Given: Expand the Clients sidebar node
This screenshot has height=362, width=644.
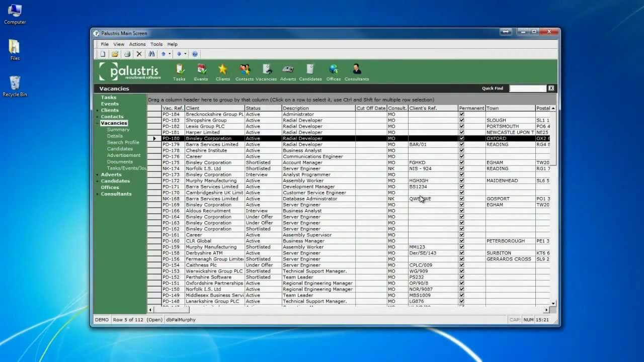Looking at the screenshot, I should (98, 110).
